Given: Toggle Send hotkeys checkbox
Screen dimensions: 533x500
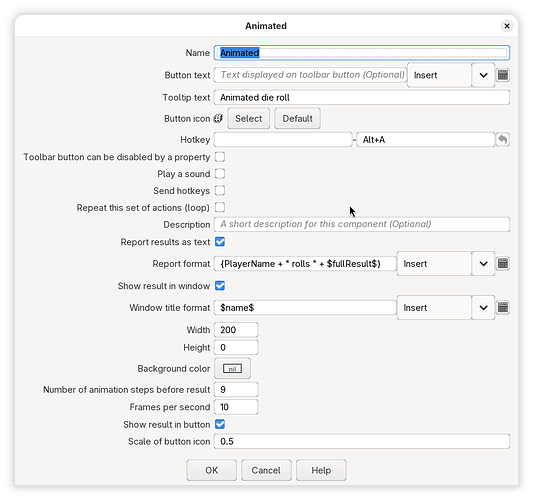Looking at the screenshot, I should coord(220,190).
